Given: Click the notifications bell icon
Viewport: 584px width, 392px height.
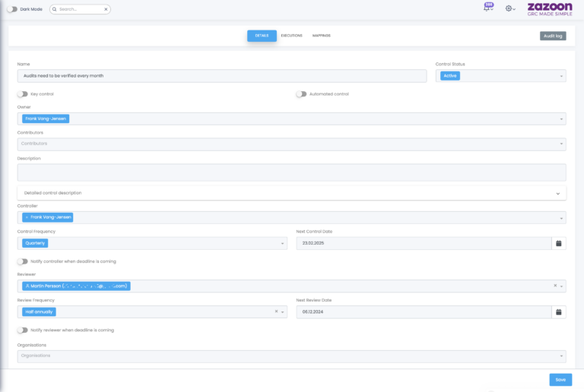Looking at the screenshot, I should pos(487,9).
